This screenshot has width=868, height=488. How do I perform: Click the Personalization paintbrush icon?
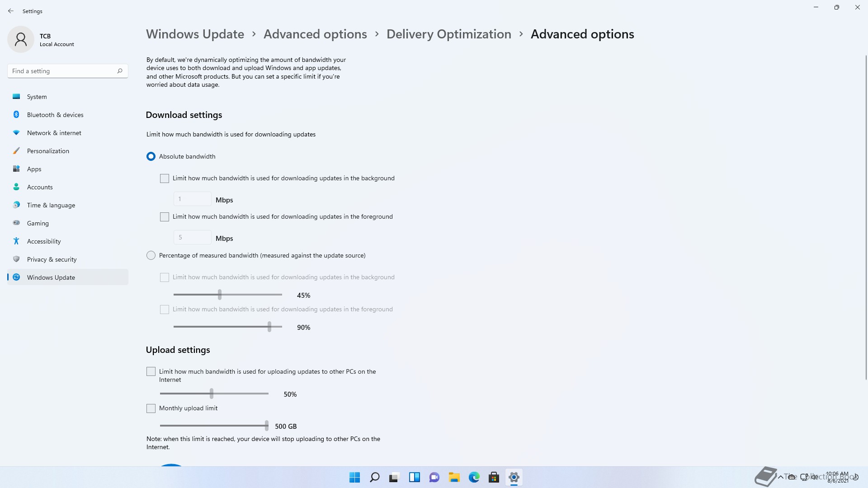(x=16, y=151)
